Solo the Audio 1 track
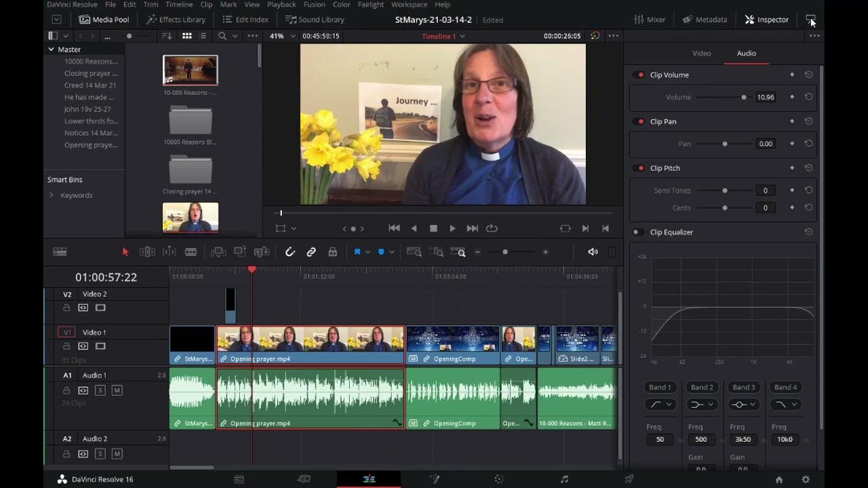This screenshot has width=868, height=488. click(x=100, y=390)
